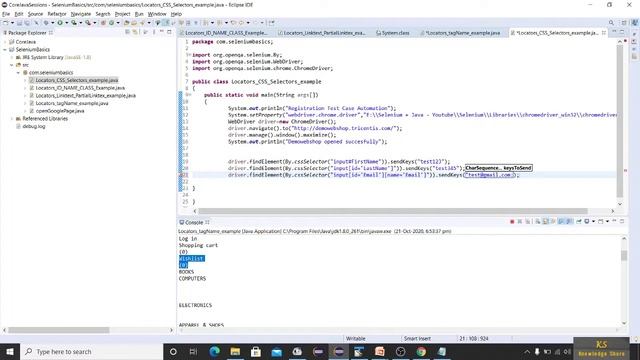Collapse com.seleniumbasics package node

point(18,72)
